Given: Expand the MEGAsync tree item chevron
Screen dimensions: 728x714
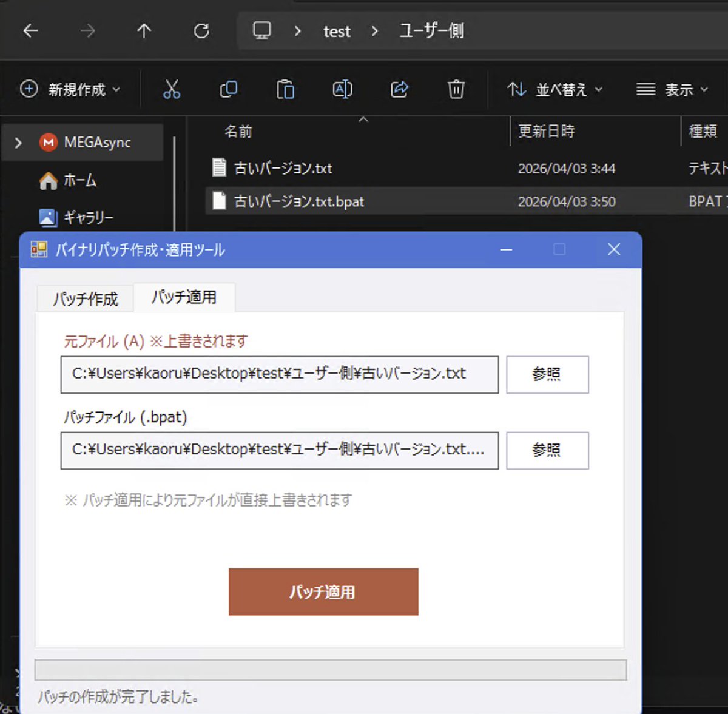Looking at the screenshot, I should [x=18, y=142].
